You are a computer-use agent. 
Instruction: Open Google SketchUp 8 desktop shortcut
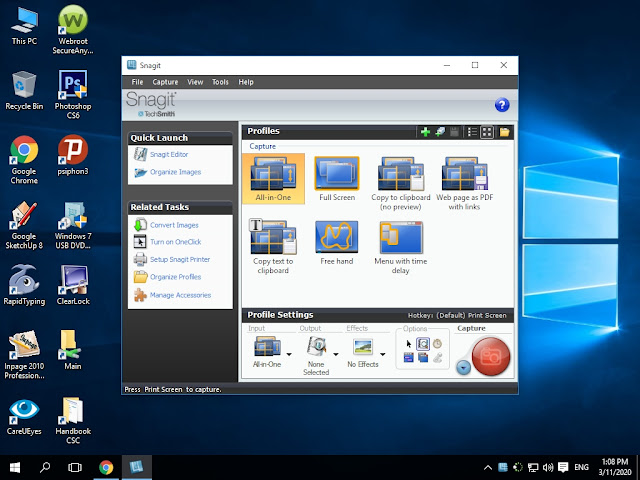24,224
